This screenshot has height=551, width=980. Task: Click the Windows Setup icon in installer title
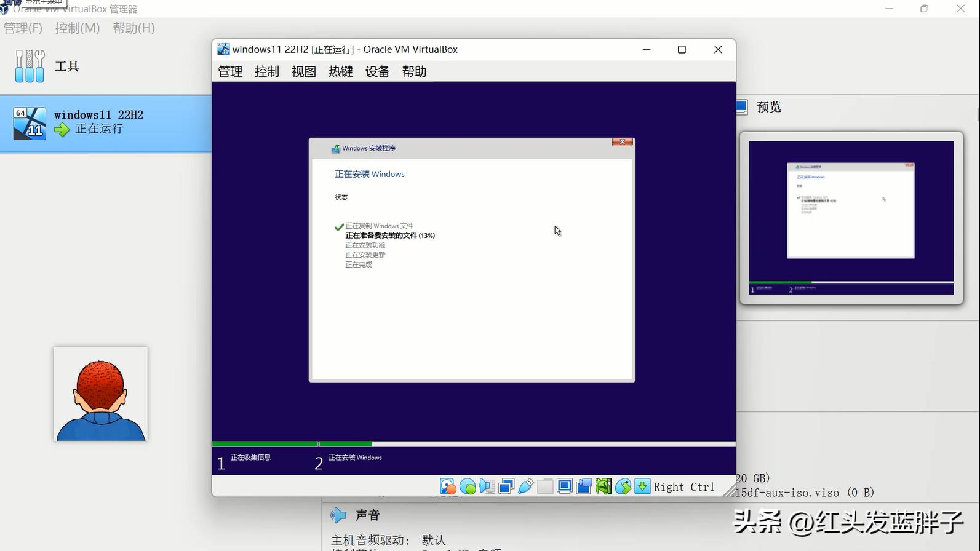336,148
